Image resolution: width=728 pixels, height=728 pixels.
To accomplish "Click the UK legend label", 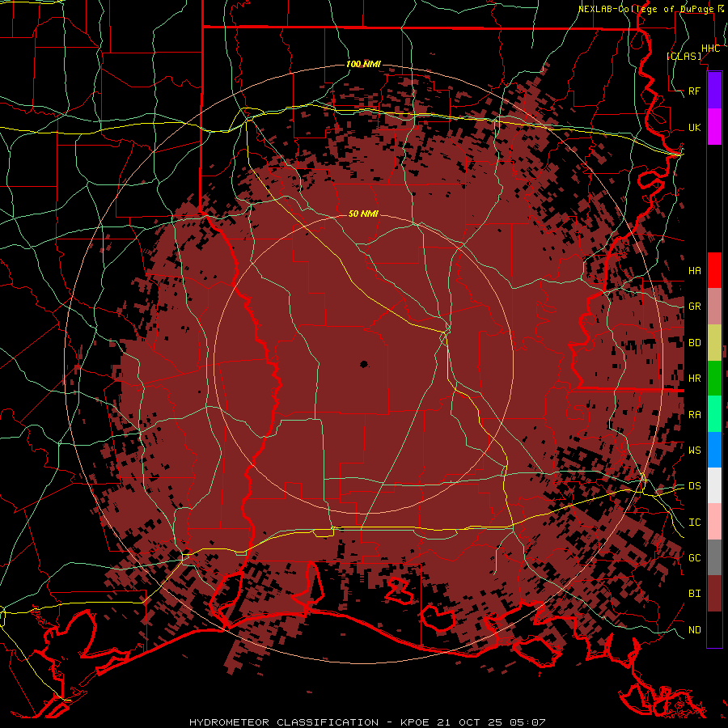I will pos(694,127).
